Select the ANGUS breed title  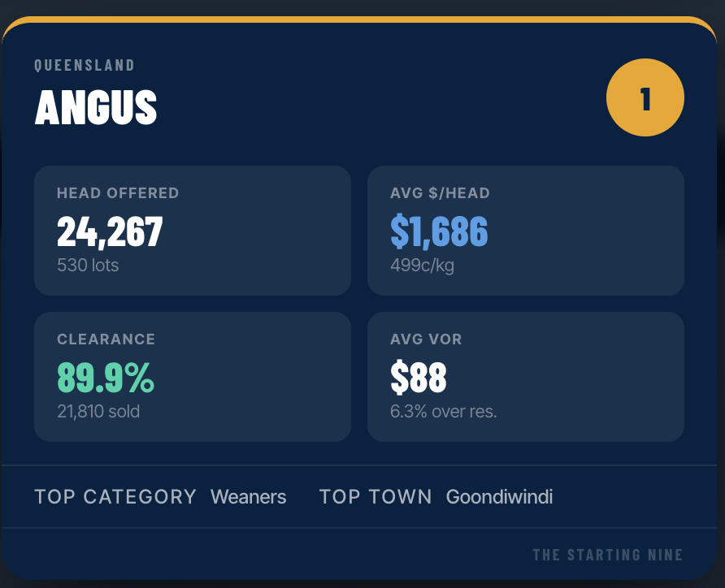[x=96, y=106]
